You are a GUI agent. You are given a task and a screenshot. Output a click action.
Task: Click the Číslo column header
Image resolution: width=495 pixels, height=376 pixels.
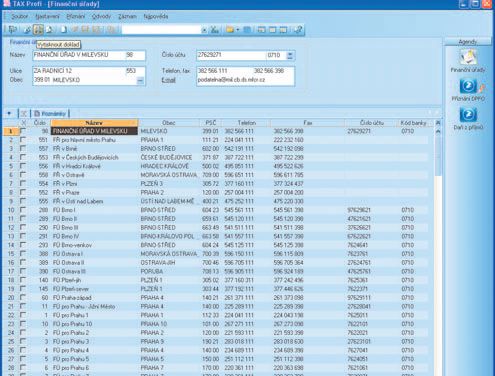pos(39,123)
